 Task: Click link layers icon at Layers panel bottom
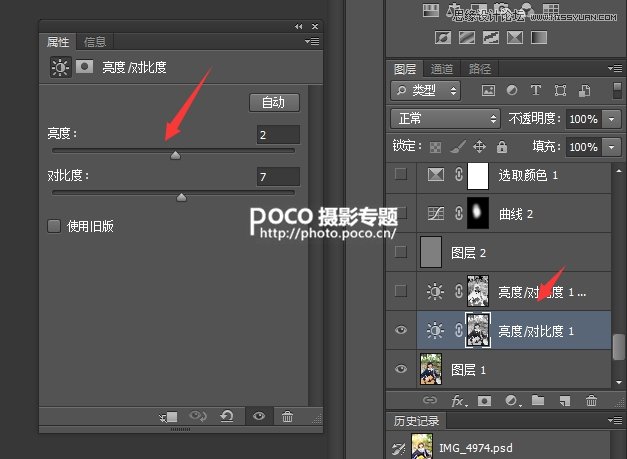[430, 400]
